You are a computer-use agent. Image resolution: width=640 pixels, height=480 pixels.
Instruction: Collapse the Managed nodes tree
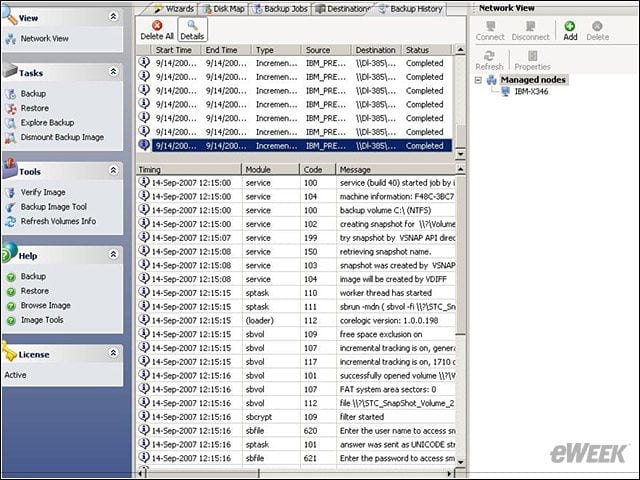pyautogui.click(x=478, y=80)
